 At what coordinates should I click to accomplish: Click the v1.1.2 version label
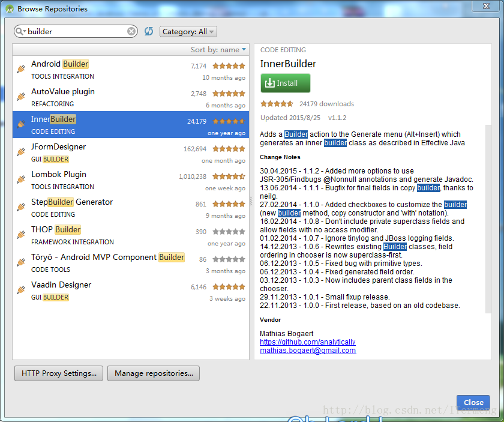tap(337, 118)
